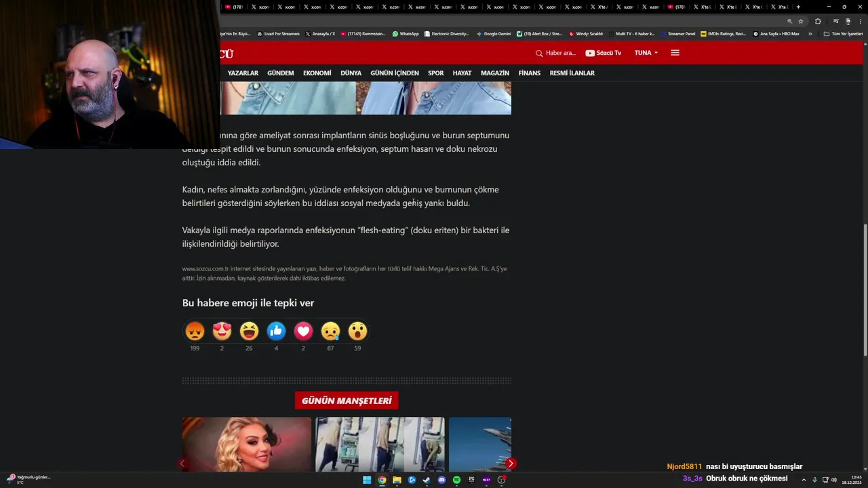Open the Livad For Streamers bookmark
868x488 pixels.
[x=278, y=34]
